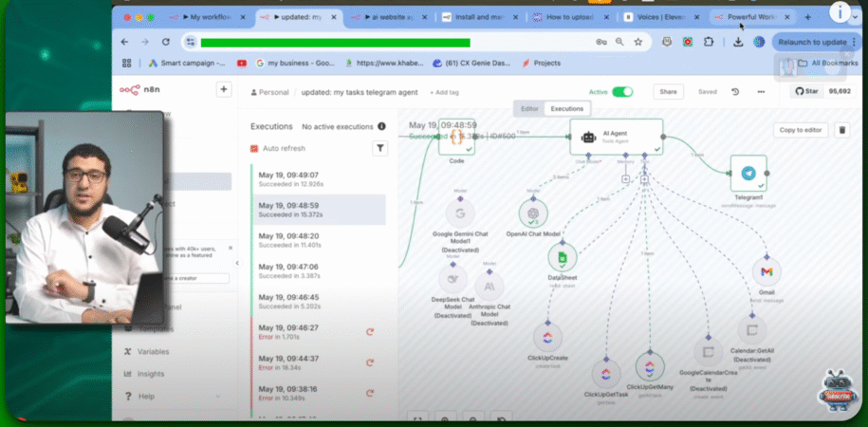The width and height of the screenshot is (868, 427).
Task: Click the GitHub Star button
Action: (806, 91)
